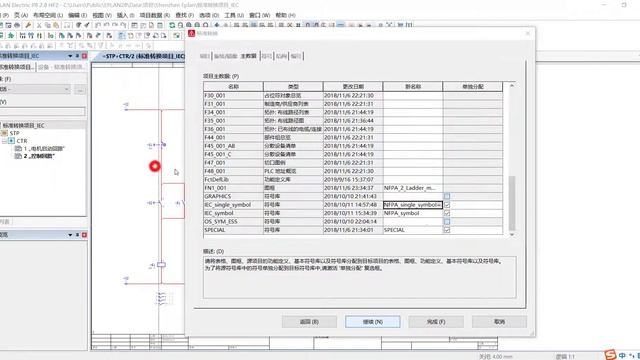
Task: Select the STP node in project tree
Action: point(14,133)
